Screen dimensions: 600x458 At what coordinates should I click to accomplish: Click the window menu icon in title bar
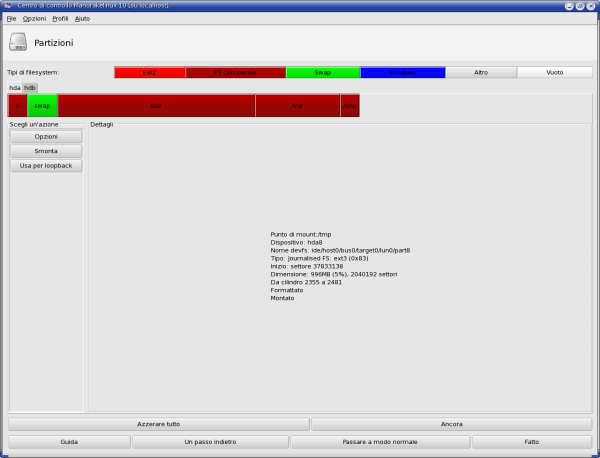[x=7, y=6]
